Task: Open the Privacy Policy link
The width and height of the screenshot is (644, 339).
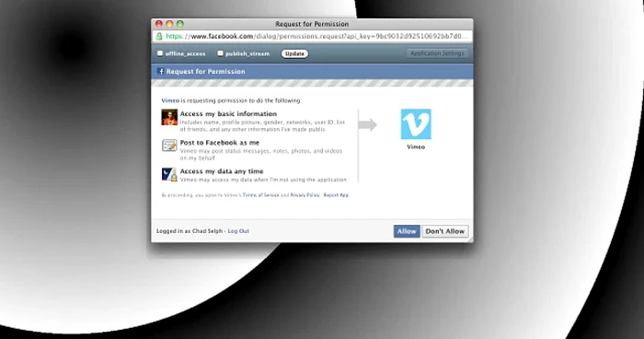Action: point(305,195)
